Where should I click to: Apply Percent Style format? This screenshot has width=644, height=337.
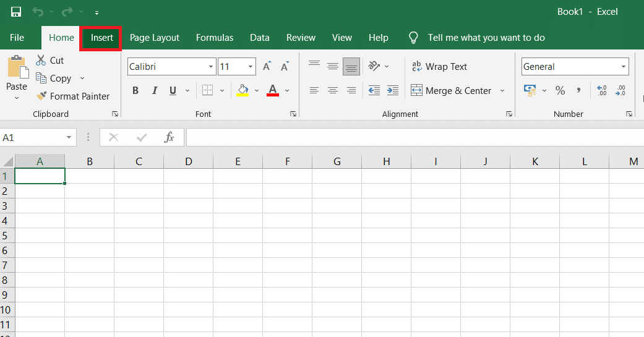pos(560,90)
